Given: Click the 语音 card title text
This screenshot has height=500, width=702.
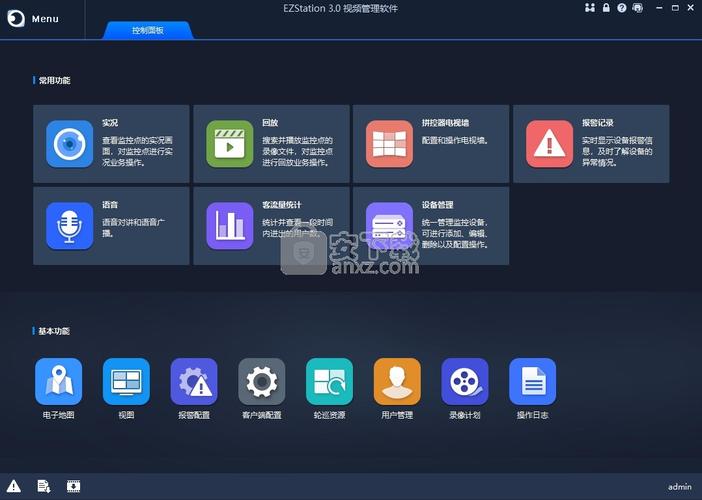Looking at the screenshot, I should tap(110, 205).
